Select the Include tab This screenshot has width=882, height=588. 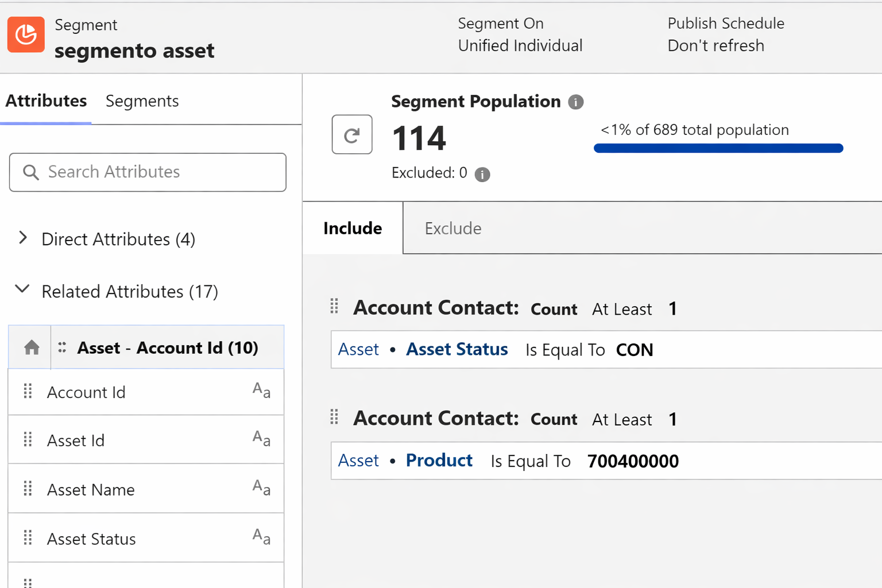pyautogui.click(x=353, y=229)
